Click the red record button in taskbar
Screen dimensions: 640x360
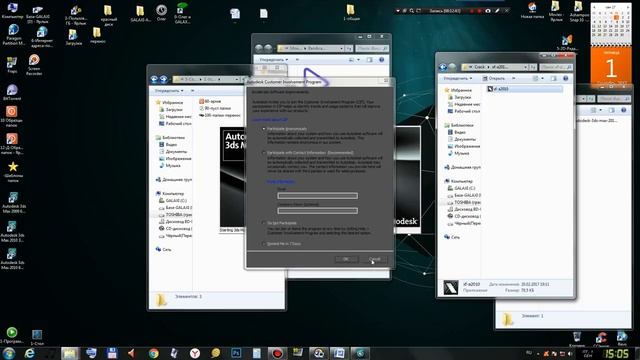(x=277, y=353)
